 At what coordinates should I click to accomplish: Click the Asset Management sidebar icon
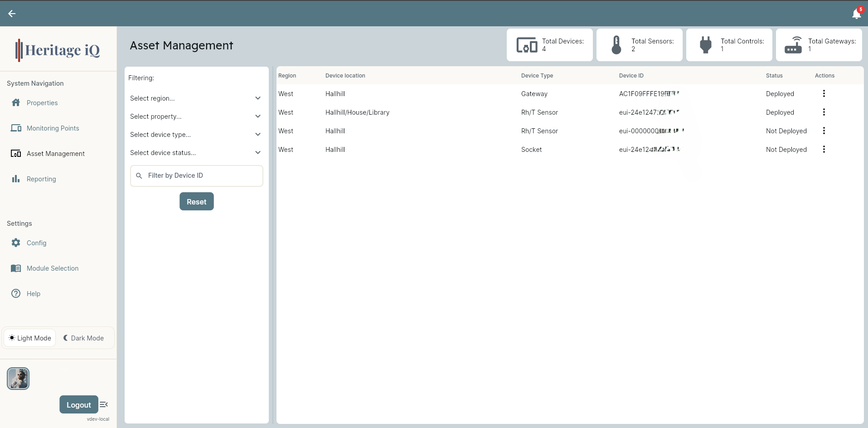[16, 153]
